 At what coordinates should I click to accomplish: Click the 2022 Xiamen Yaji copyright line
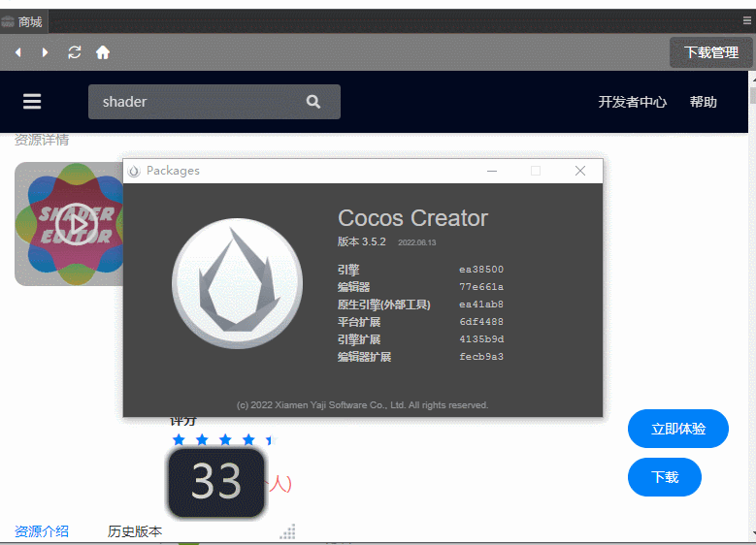click(363, 404)
